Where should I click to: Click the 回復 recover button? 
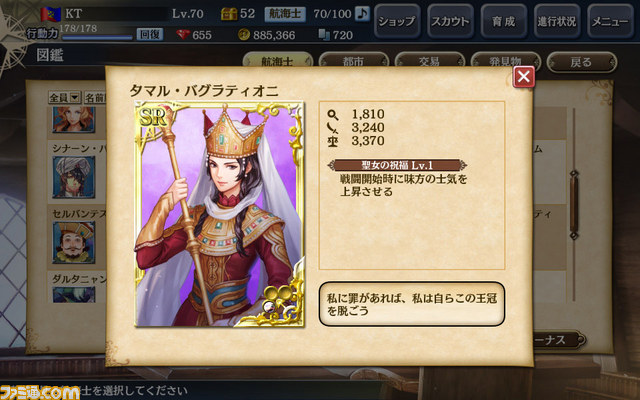point(150,34)
